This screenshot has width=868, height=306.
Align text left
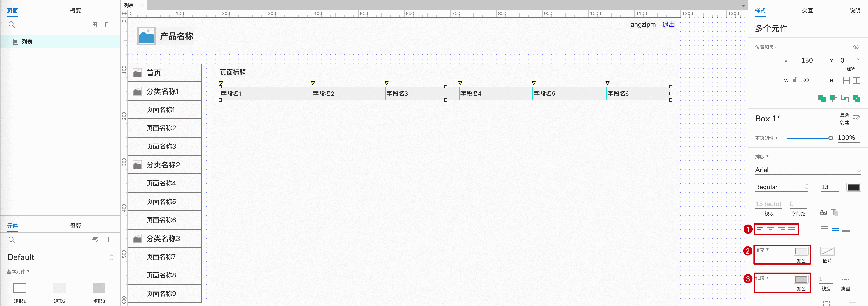[760, 229]
